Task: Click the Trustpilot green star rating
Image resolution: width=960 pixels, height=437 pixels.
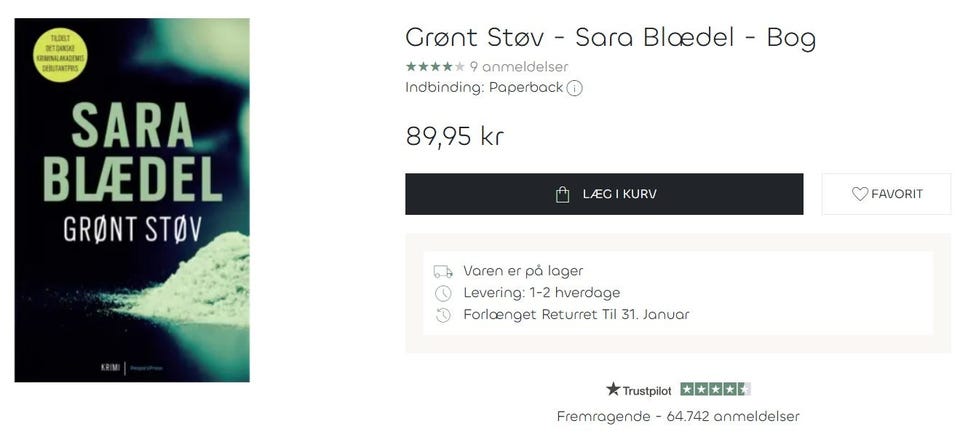Action: click(x=715, y=389)
